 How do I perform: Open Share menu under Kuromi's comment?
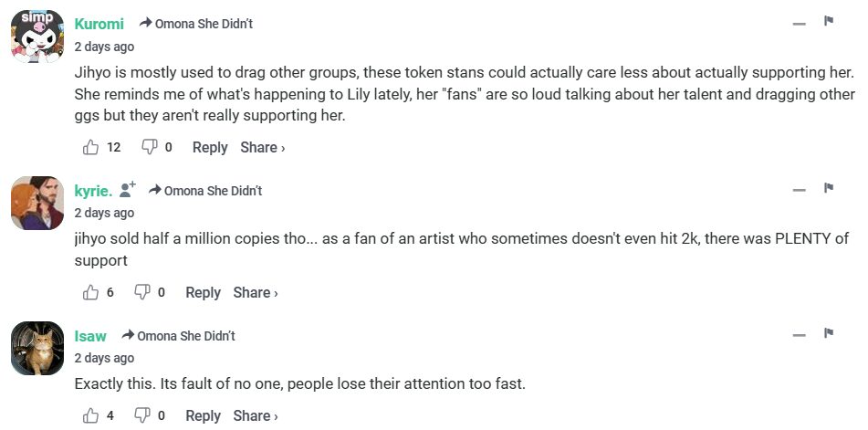(x=262, y=147)
